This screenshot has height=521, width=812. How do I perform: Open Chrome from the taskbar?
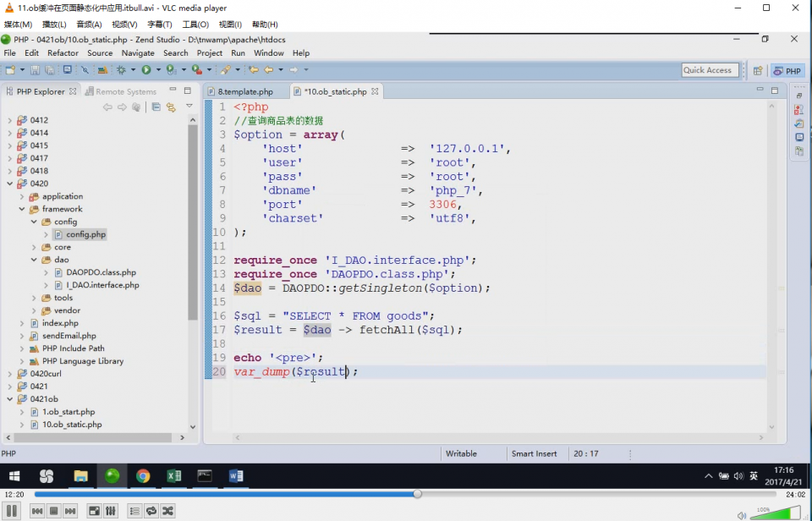(x=143, y=476)
